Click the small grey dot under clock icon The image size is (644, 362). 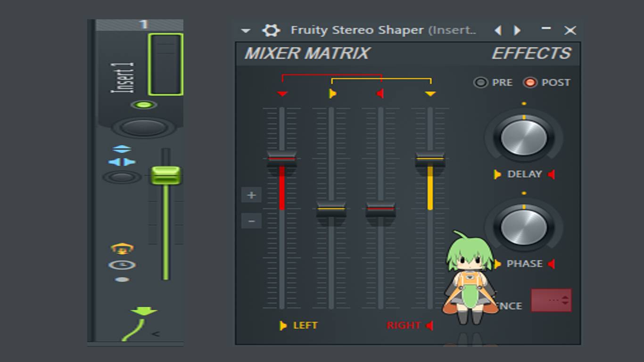[122, 280]
